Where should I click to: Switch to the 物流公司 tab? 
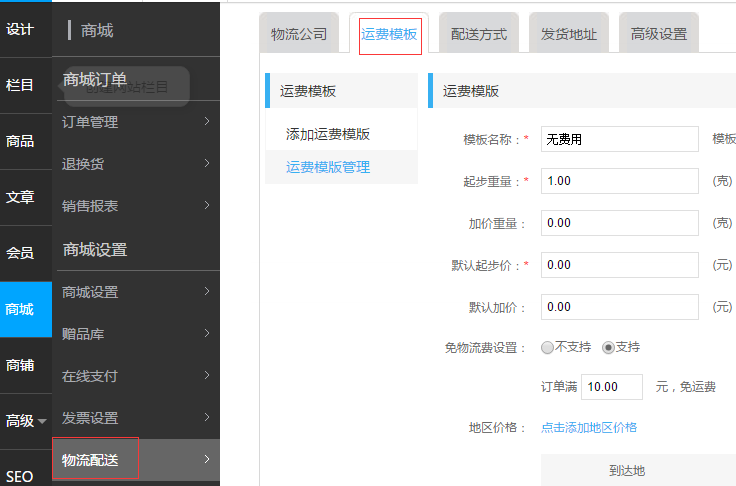[x=299, y=35]
